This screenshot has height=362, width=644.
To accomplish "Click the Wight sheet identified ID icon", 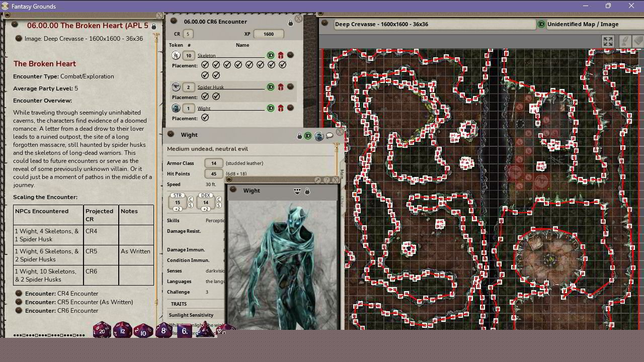I will [308, 136].
